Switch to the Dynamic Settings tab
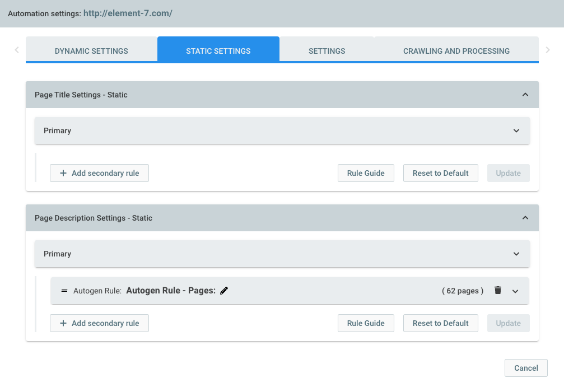The image size is (564, 392). (x=91, y=50)
